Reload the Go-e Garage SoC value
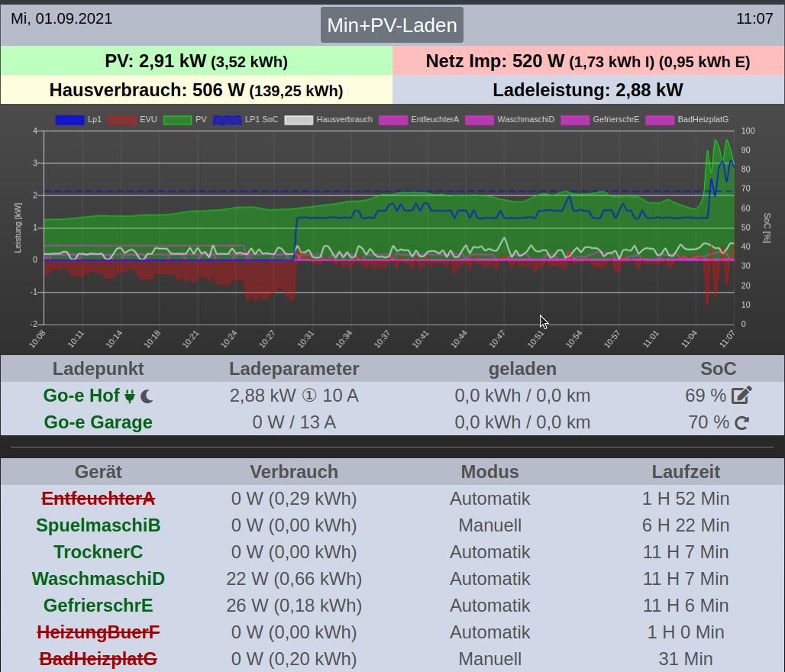Image resolution: width=785 pixels, height=672 pixels. click(x=741, y=422)
